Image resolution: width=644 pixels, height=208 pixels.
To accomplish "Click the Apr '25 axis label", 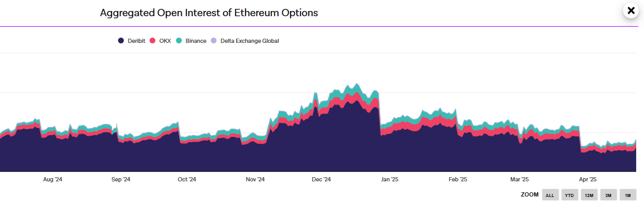I will tap(587, 179).
